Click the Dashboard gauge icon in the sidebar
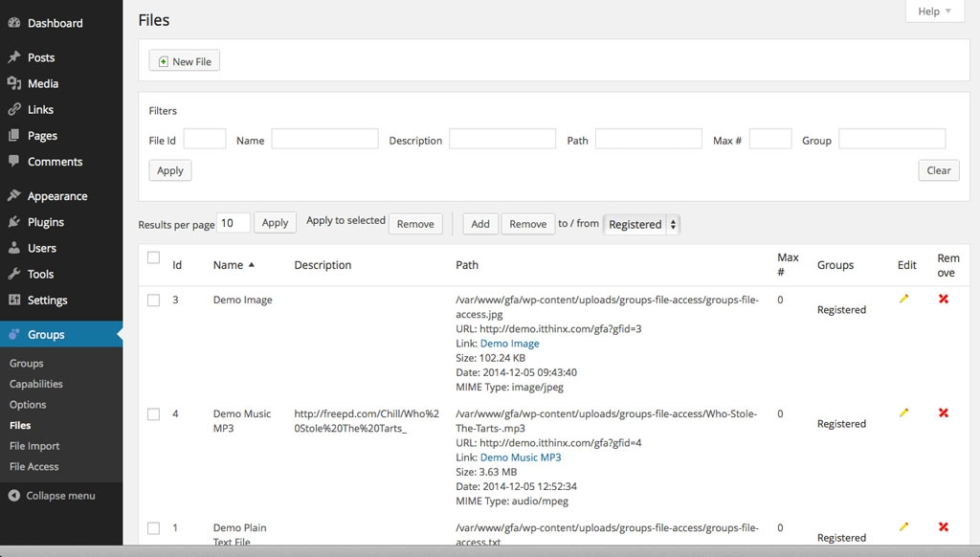 13,23
